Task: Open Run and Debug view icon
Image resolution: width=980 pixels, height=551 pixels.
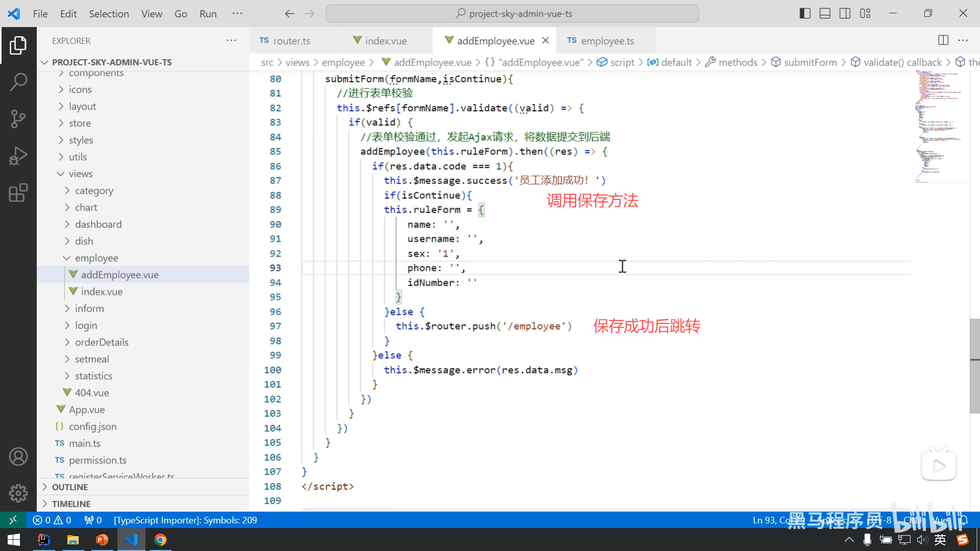Action: tap(18, 156)
